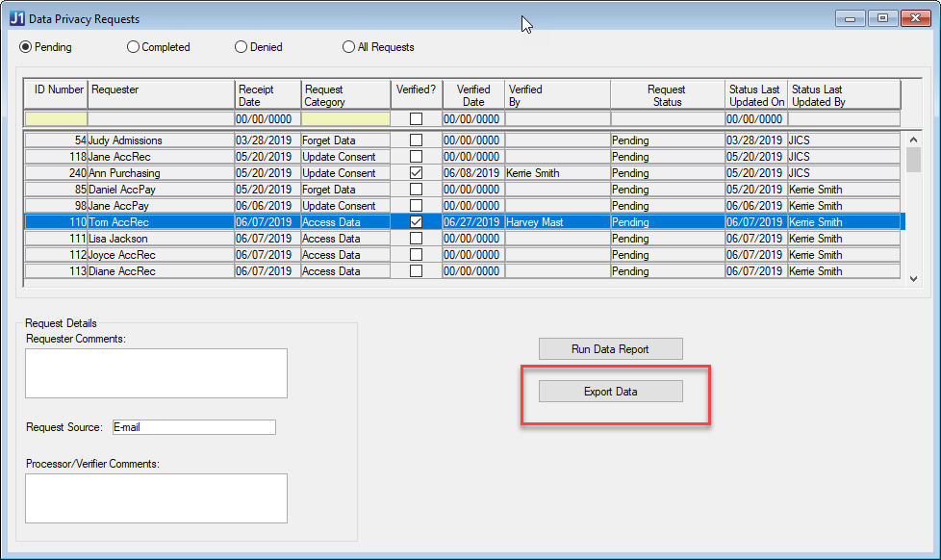The image size is (941, 560).
Task: Click the J1 application icon in title bar
Action: (16, 18)
